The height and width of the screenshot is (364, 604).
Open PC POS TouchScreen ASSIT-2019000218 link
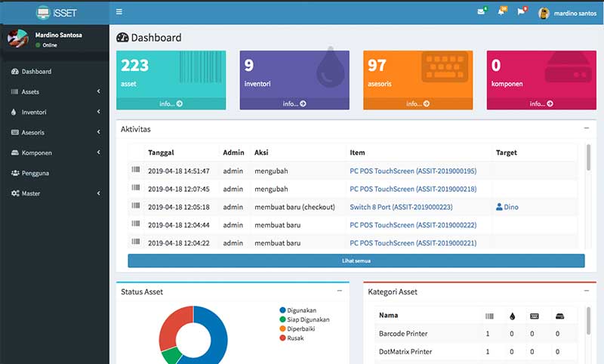413,189
